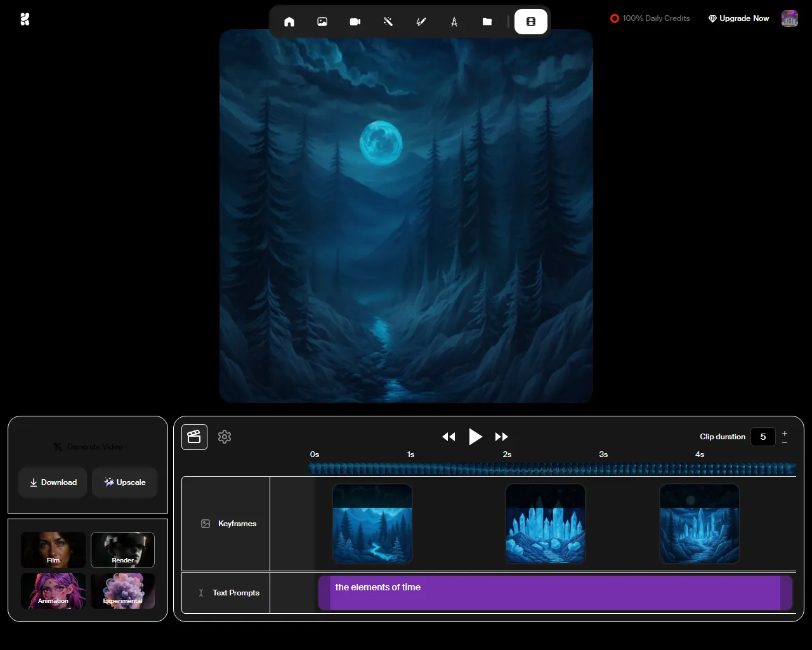Open the video camera tool
The height and width of the screenshot is (650, 812).
point(355,22)
